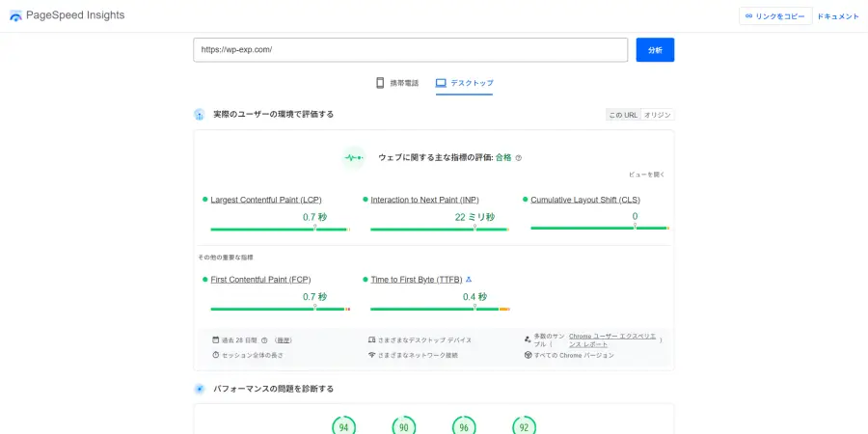
Task: Click the flask icon beside TTFB
Action: 469,279
